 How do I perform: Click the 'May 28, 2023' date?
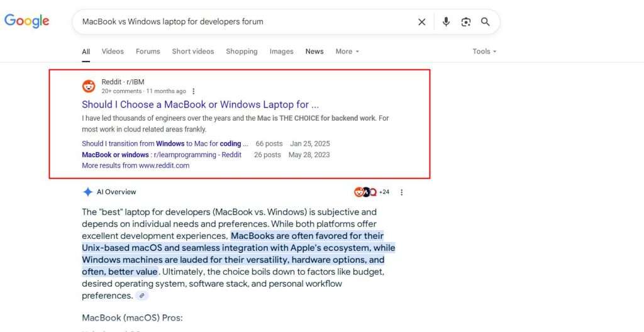tap(309, 155)
